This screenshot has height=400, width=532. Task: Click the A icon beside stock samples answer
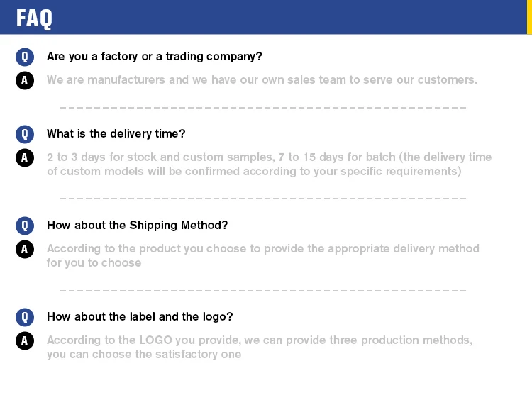[x=25, y=157]
